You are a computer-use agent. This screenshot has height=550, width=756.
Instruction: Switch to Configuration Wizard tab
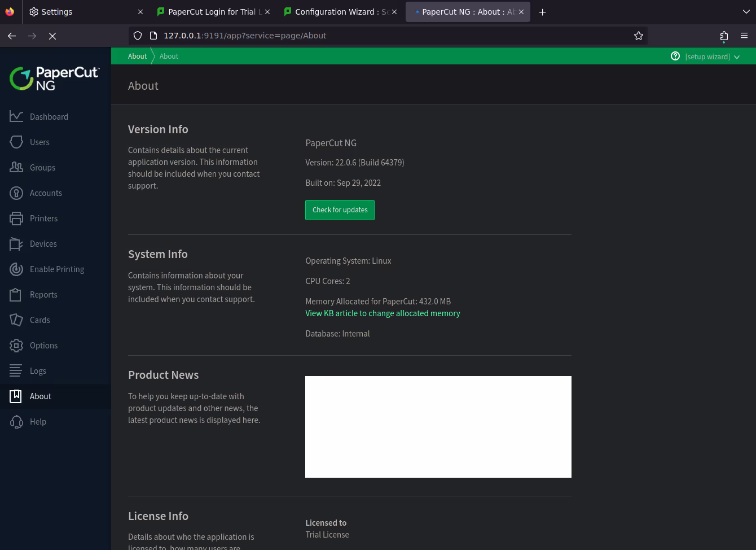pyautogui.click(x=340, y=12)
